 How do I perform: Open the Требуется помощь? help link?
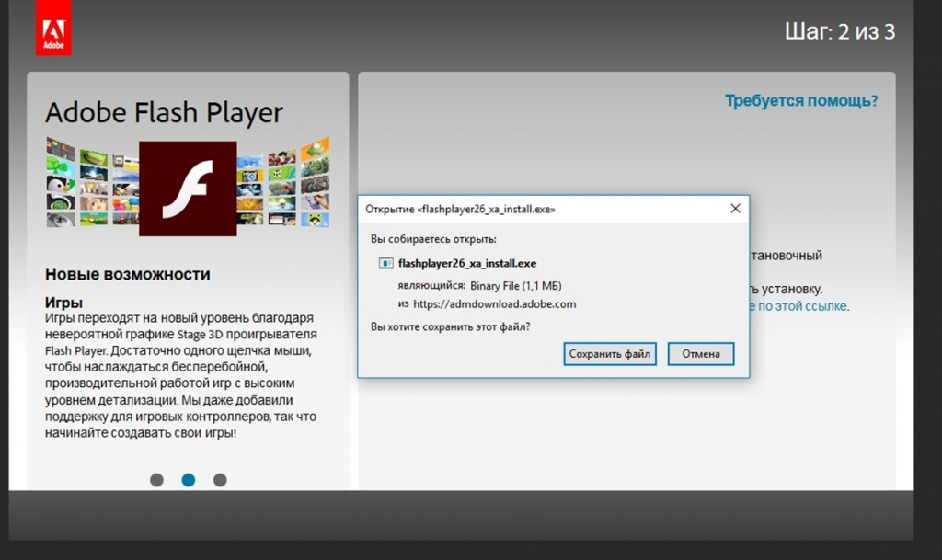801,101
